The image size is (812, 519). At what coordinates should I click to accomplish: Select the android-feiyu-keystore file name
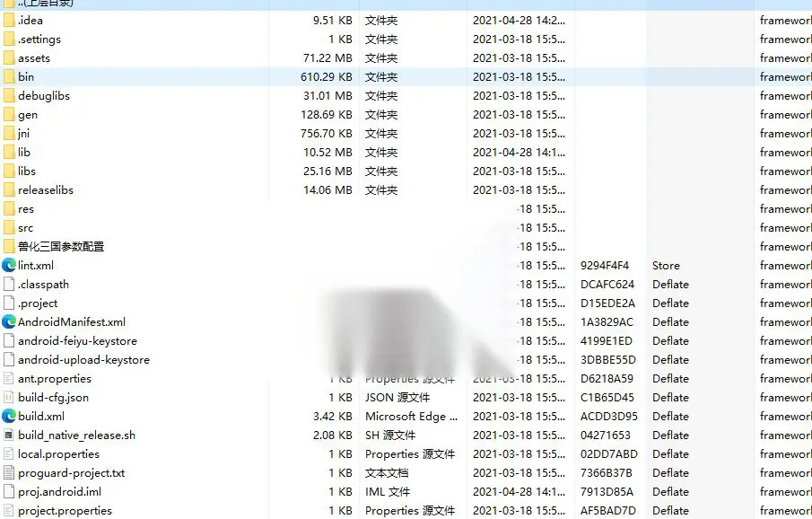[78, 341]
